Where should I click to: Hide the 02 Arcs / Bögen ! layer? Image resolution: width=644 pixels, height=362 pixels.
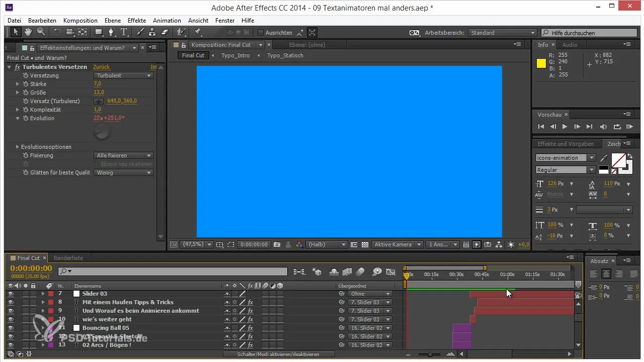click(x=11, y=345)
